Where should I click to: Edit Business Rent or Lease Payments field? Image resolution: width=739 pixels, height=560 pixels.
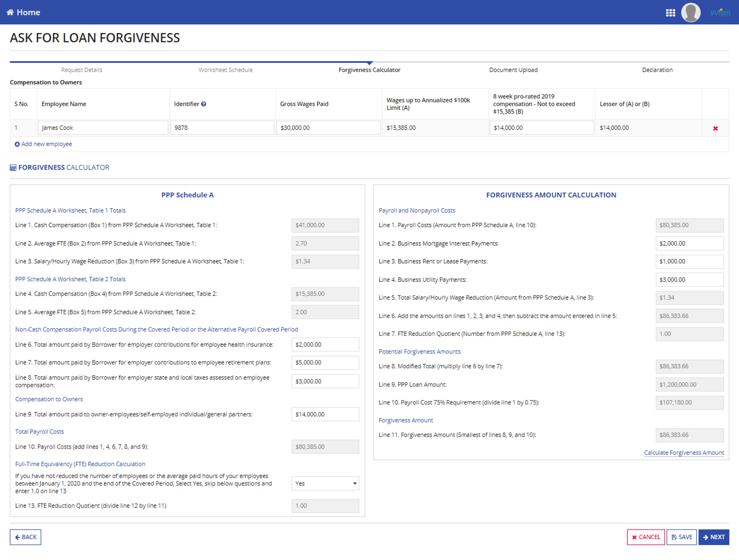click(x=690, y=262)
